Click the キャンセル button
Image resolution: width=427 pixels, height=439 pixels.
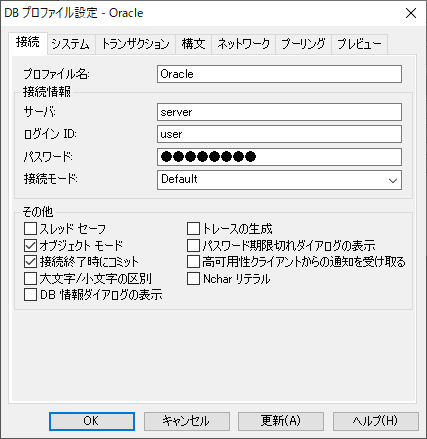(x=187, y=421)
